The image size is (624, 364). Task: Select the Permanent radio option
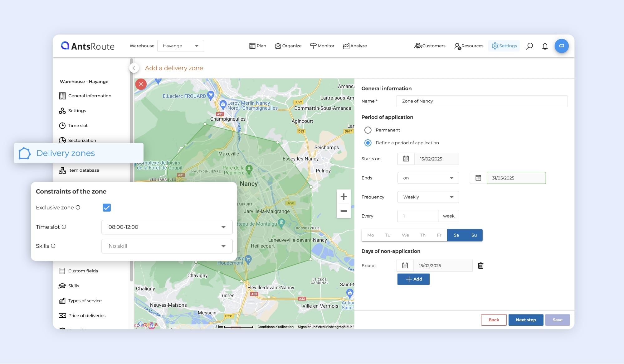coord(368,130)
